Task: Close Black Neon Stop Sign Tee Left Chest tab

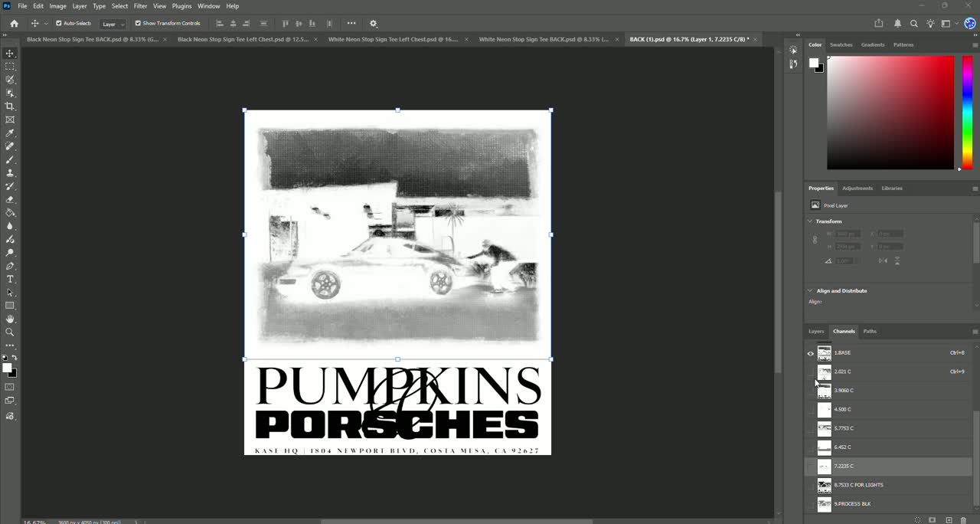Action: (x=315, y=39)
